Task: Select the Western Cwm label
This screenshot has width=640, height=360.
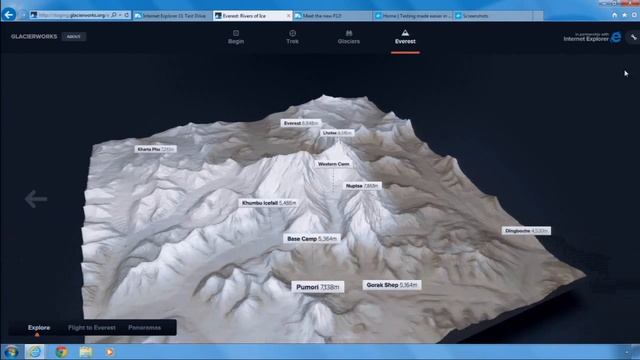Action: point(333,164)
